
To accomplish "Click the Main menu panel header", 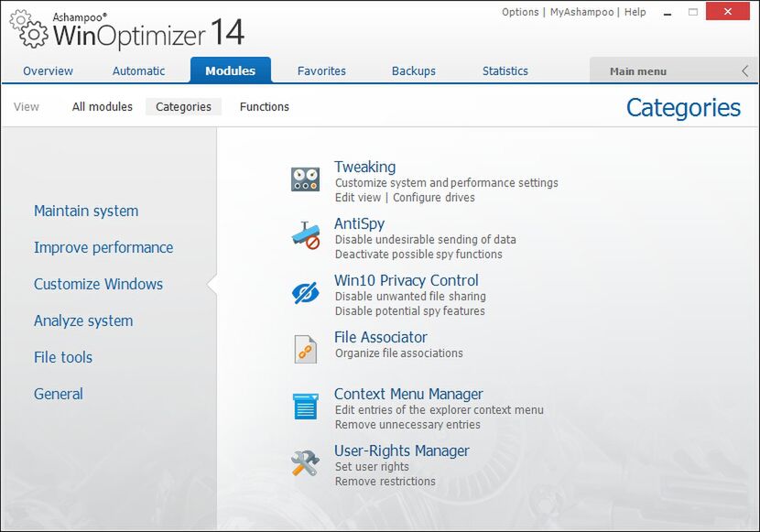I will point(673,71).
